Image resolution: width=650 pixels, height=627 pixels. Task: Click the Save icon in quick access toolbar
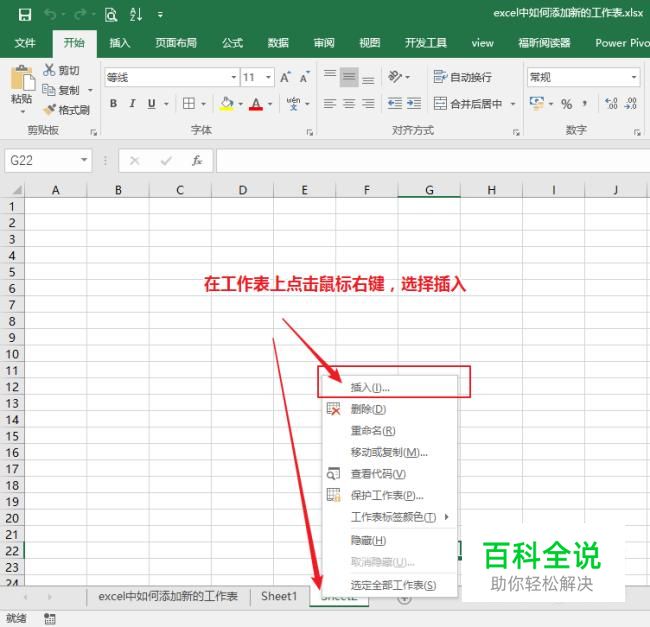(25, 15)
